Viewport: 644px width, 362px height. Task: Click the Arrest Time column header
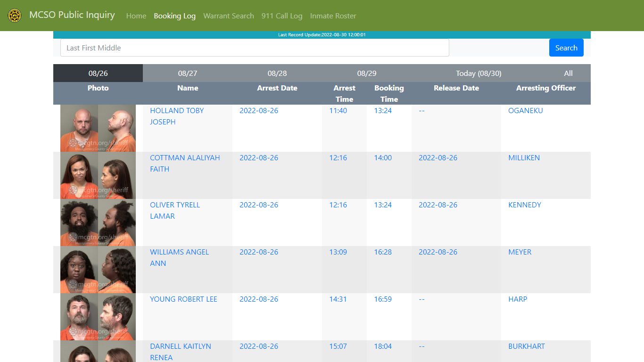point(344,93)
